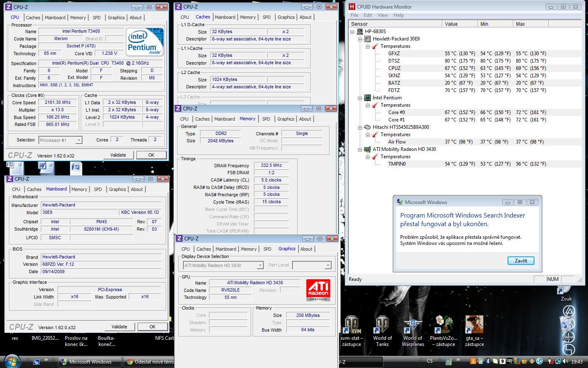Collapse the Hewlett-Packard 30E9 node
The image size is (588, 368).
pos(360,39)
